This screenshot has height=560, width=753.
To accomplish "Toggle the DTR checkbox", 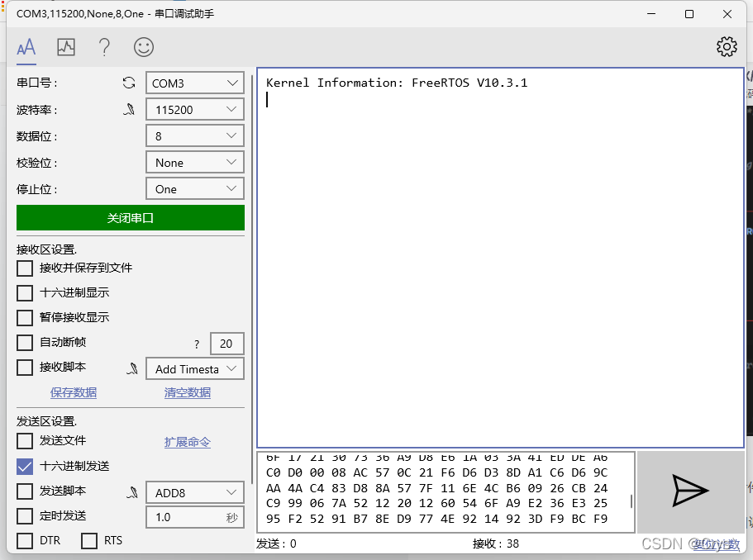I will pos(25,541).
